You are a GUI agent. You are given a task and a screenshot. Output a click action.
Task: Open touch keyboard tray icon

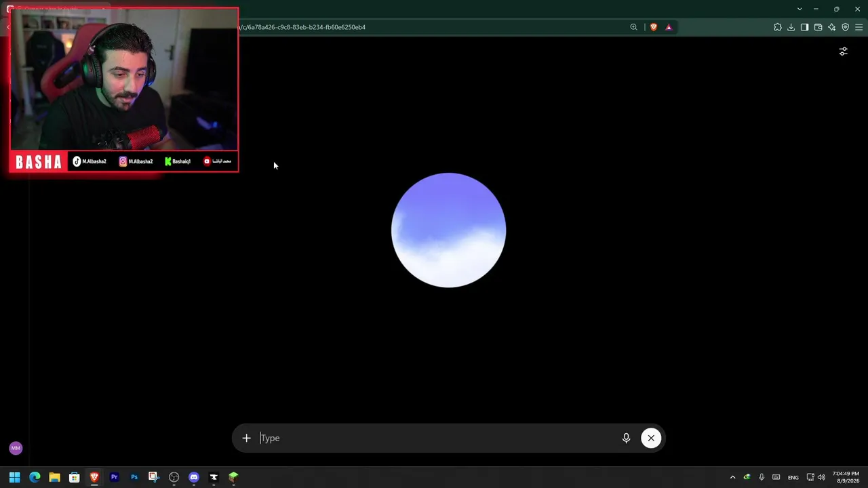776,477
